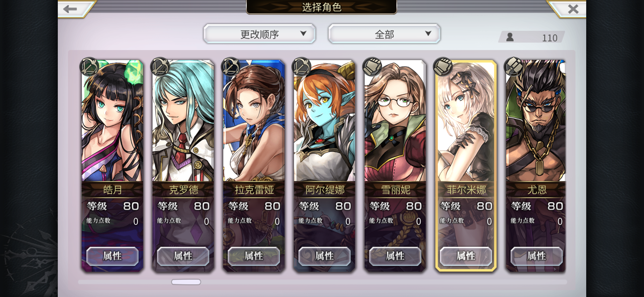The width and height of the screenshot is (644, 297).
Task: Click the back arrow icon
Action: coord(70,9)
